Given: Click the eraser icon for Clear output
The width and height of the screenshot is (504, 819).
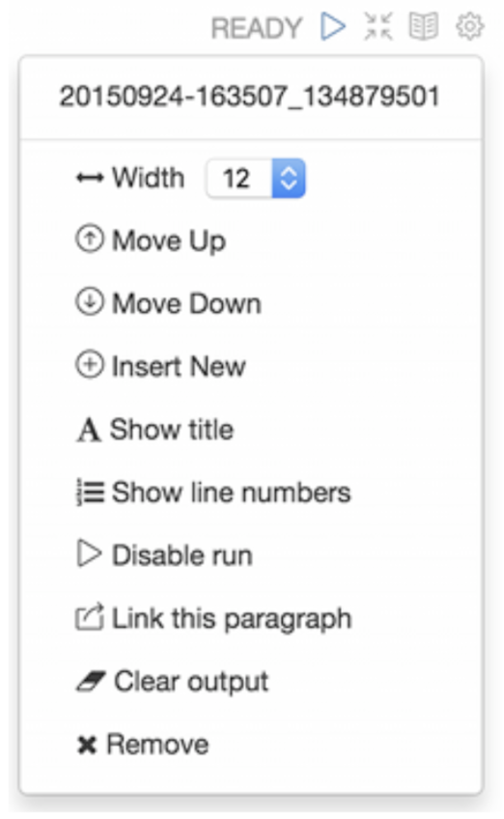Looking at the screenshot, I should [91, 681].
